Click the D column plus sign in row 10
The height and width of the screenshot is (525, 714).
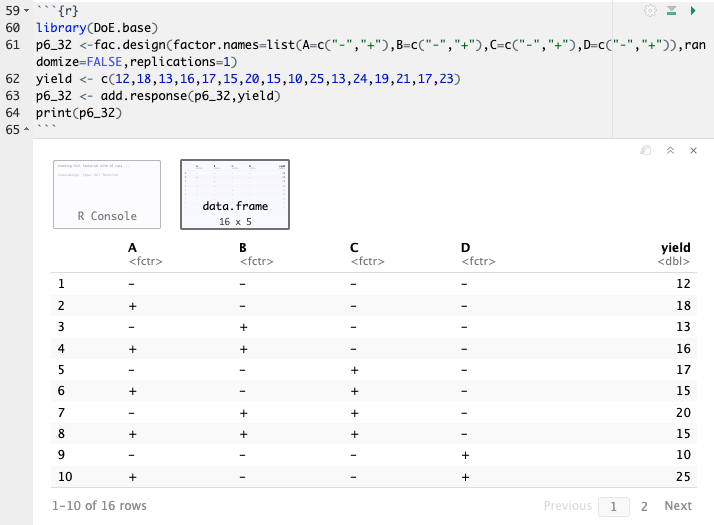point(465,477)
